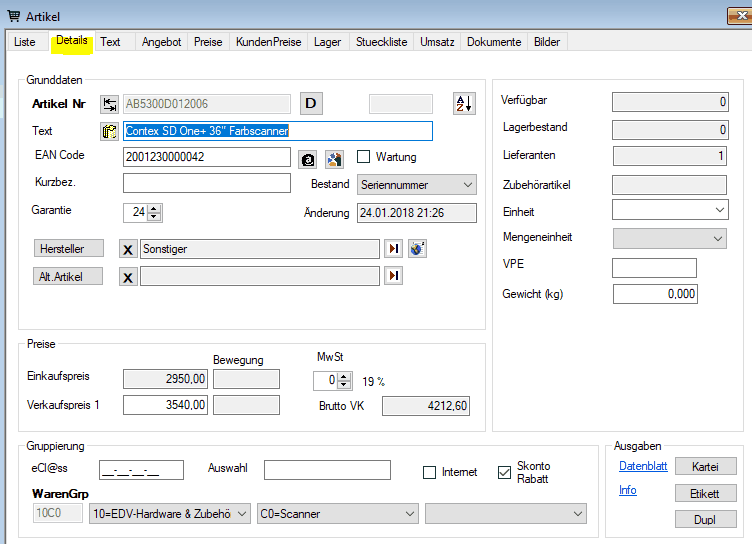The width and height of the screenshot is (752, 544).
Task: Click the VPE input field
Action: (x=654, y=268)
